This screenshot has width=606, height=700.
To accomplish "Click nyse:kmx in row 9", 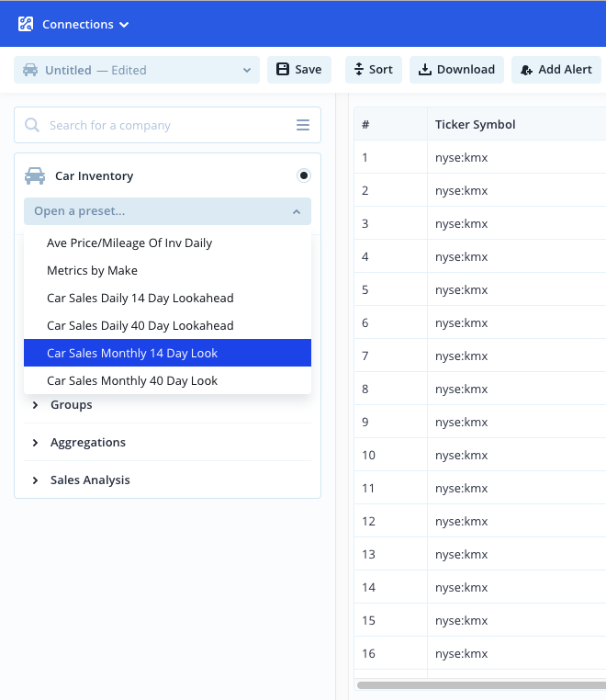I will point(462,422).
